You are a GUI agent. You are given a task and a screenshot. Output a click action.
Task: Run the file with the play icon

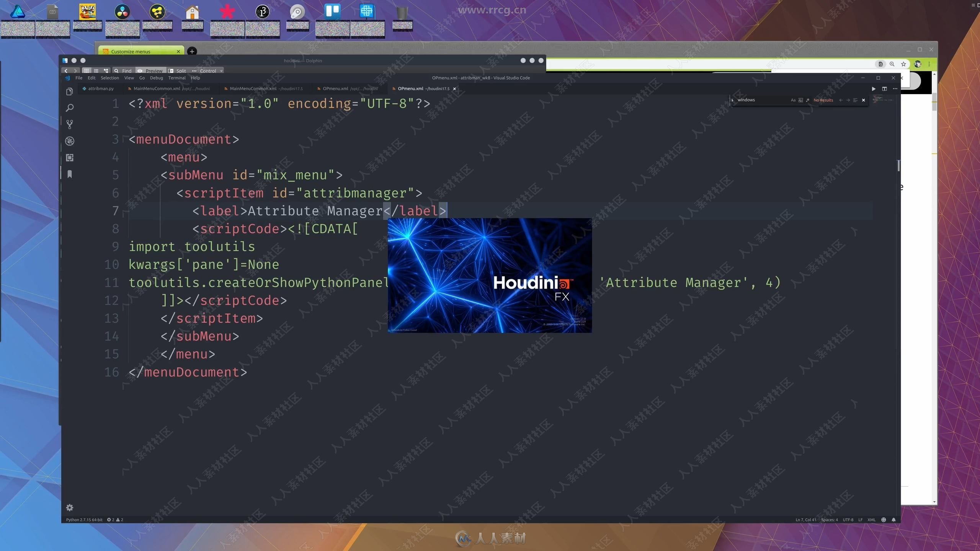coord(874,89)
